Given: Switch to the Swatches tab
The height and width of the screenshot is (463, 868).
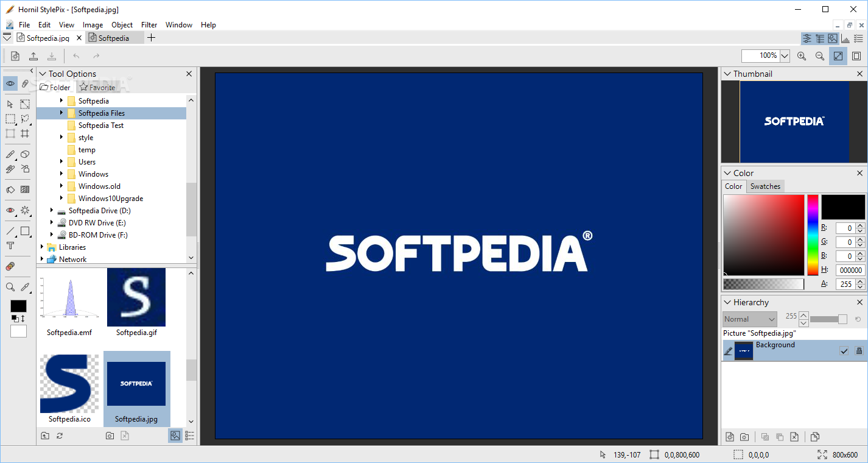Looking at the screenshot, I should tap(765, 186).
